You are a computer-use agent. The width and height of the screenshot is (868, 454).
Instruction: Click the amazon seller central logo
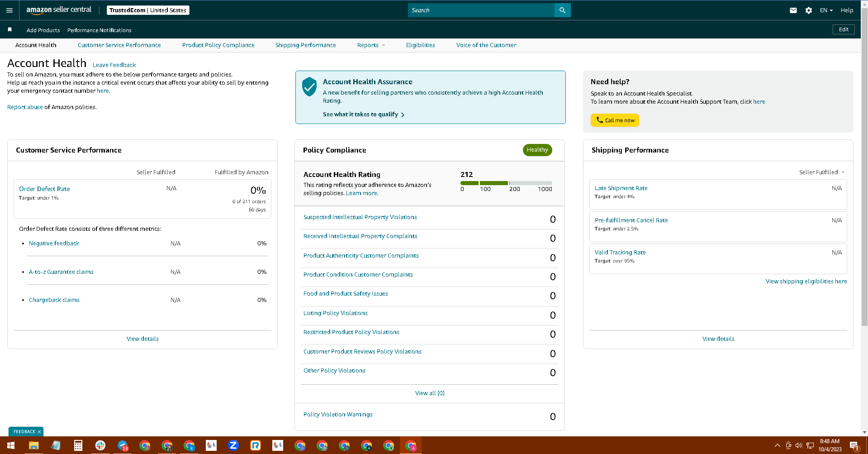[x=59, y=10]
